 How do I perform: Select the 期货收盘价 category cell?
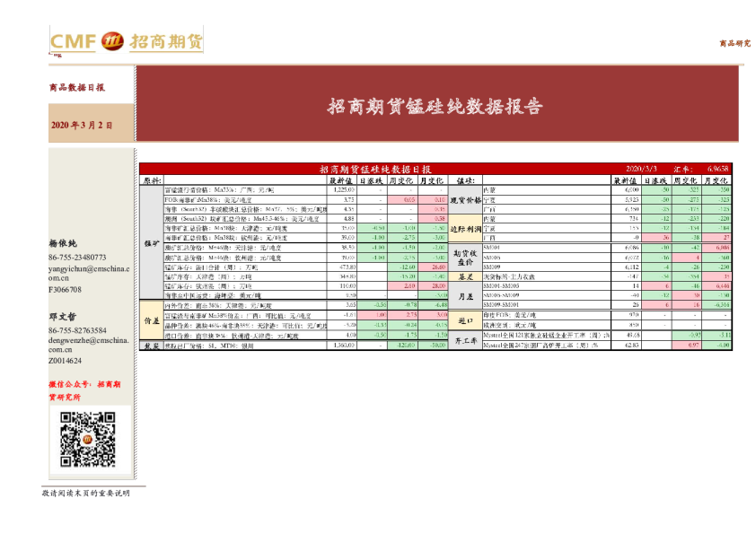point(464,257)
